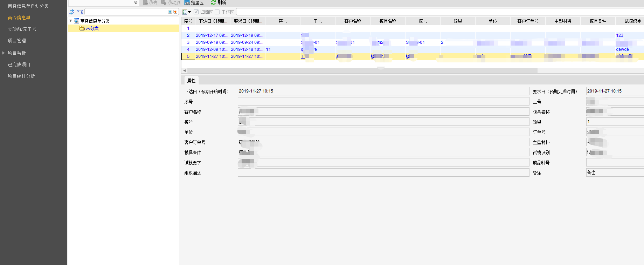Expand the double-chevron overflow at top
Viewport: 644px width, 265px height.
pyautogui.click(x=136, y=3)
